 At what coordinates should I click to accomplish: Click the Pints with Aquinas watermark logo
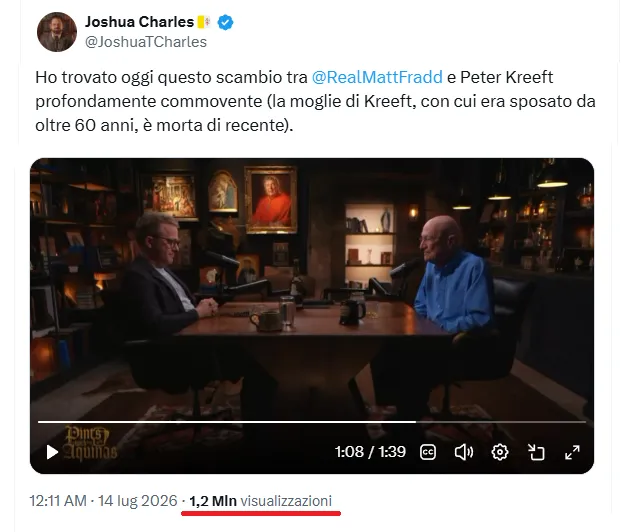click(91, 443)
